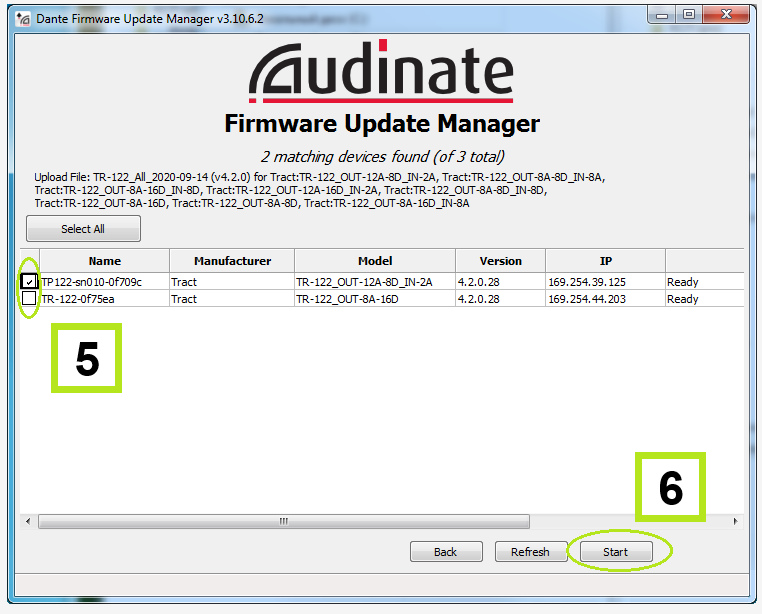Screen dimensions: 762x614
Task: Check the TR-122-0f75ea device checkbox
Action: pos(29,298)
